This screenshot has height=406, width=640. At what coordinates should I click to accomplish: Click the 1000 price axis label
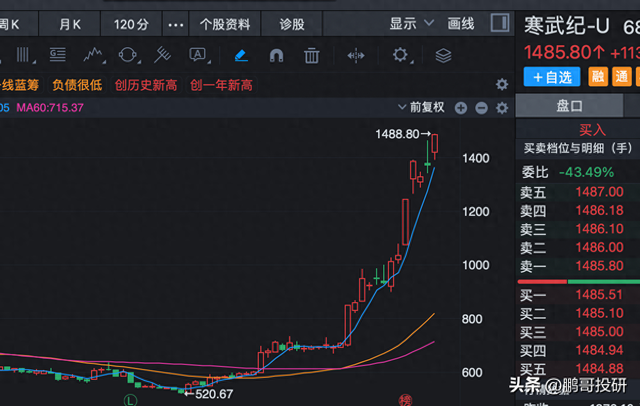coord(476,265)
